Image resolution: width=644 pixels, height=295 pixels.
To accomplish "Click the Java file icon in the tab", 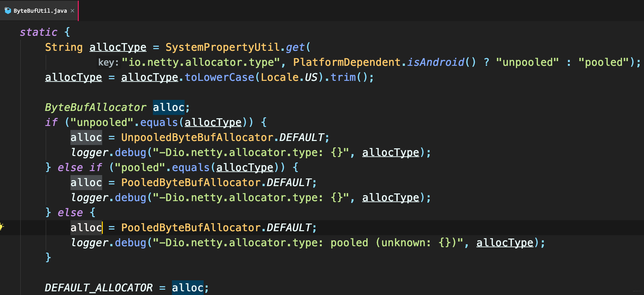I will coord(8,11).
